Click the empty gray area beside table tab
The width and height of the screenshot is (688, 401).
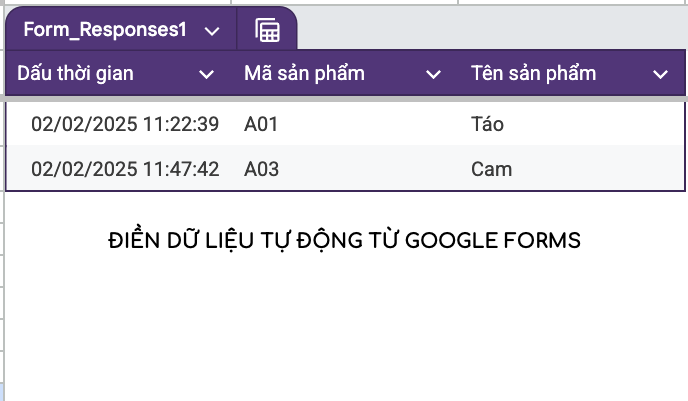(x=491, y=27)
